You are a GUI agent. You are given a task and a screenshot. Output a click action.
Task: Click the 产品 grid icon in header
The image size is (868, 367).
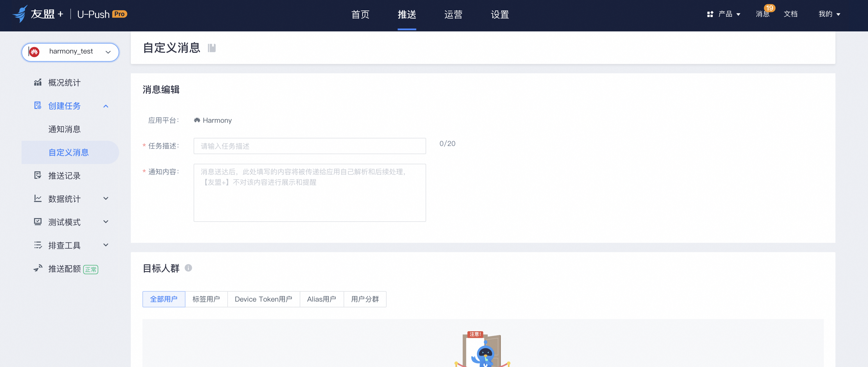point(710,14)
